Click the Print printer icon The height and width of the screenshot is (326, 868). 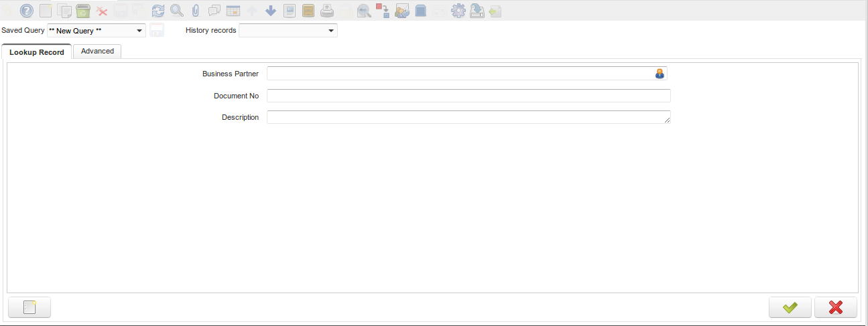tap(326, 11)
